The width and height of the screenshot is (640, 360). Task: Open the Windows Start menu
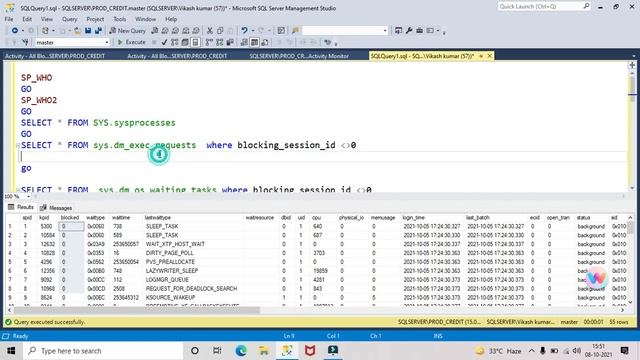(11, 351)
